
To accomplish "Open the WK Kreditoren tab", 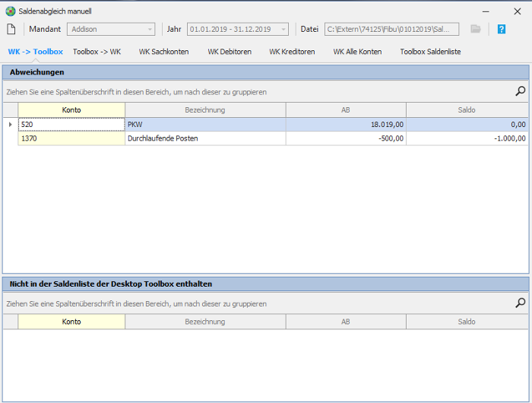I will pyautogui.click(x=292, y=52).
